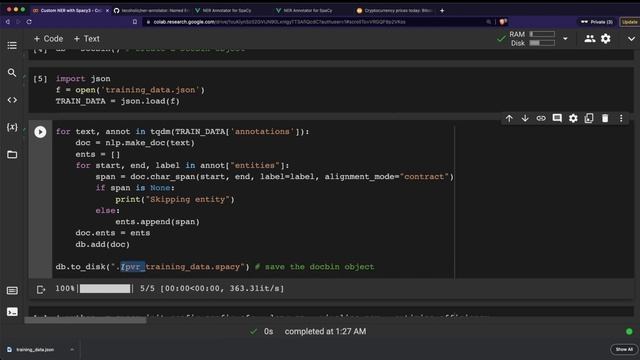Click the 100% tqdm progress bar
The width and height of the screenshot is (640, 360).
[x=105, y=289]
